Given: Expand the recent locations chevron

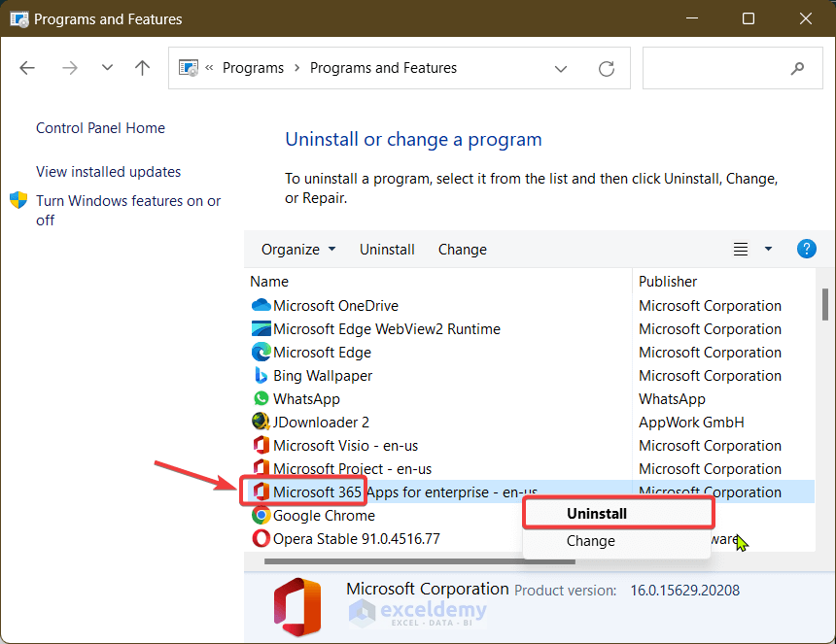Looking at the screenshot, I should [107, 68].
